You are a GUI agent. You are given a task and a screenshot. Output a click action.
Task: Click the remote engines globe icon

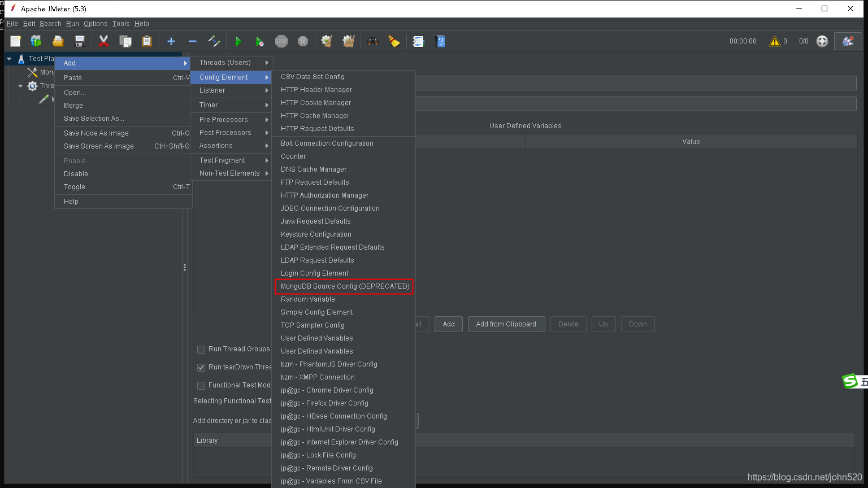822,41
